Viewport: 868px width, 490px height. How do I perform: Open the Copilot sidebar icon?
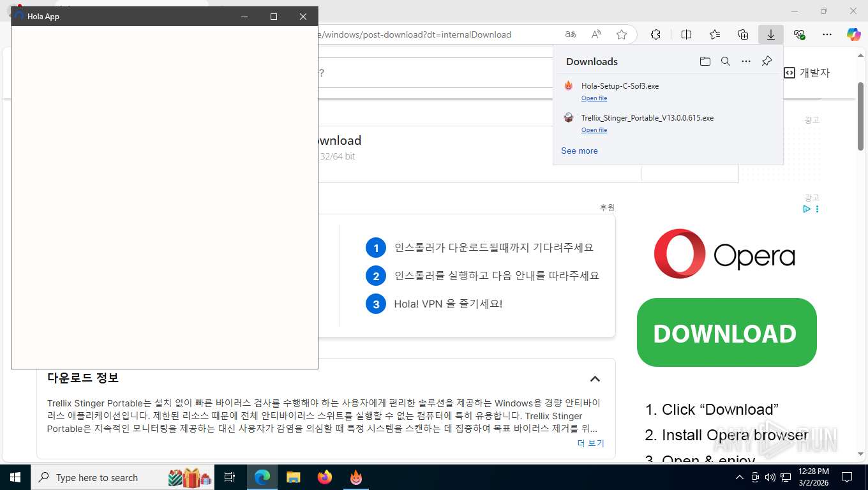click(854, 34)
